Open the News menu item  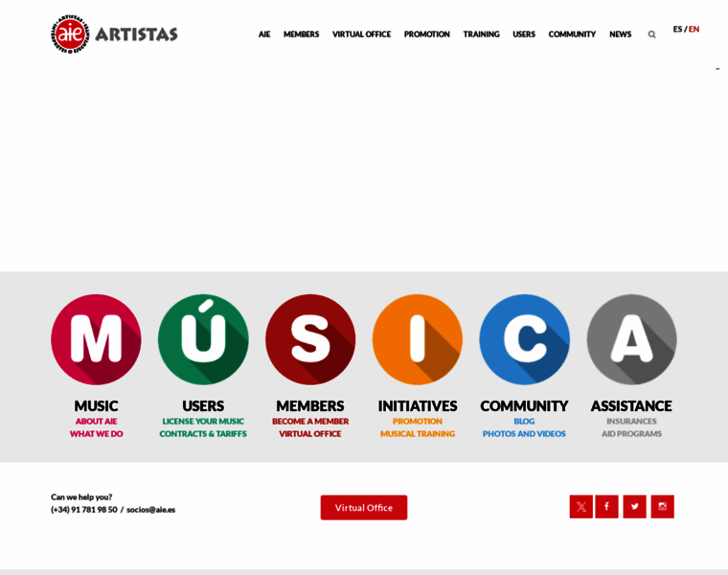click(621, 34)
